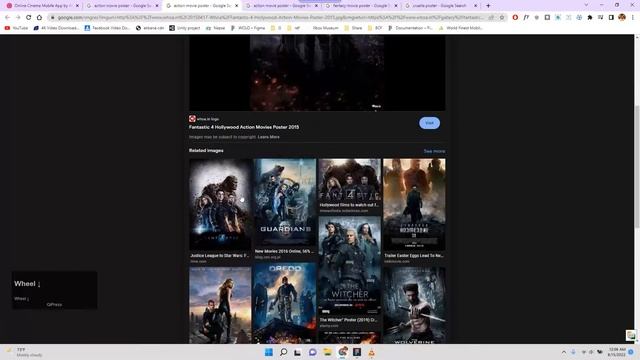
Task: Open the WOJO Figma bookmark
Action: [248, 28]
